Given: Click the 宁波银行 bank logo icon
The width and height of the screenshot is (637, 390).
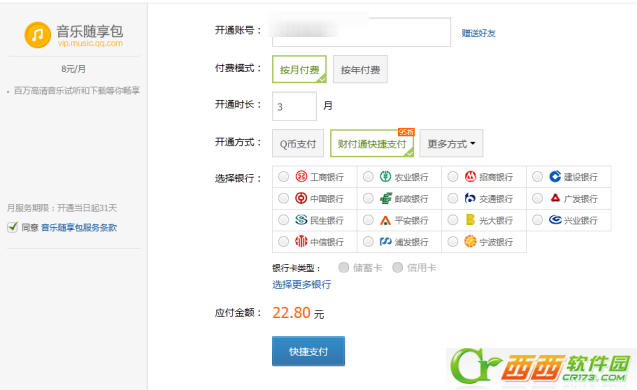Looking at the screenshot, I should click(x=470, y=241).
